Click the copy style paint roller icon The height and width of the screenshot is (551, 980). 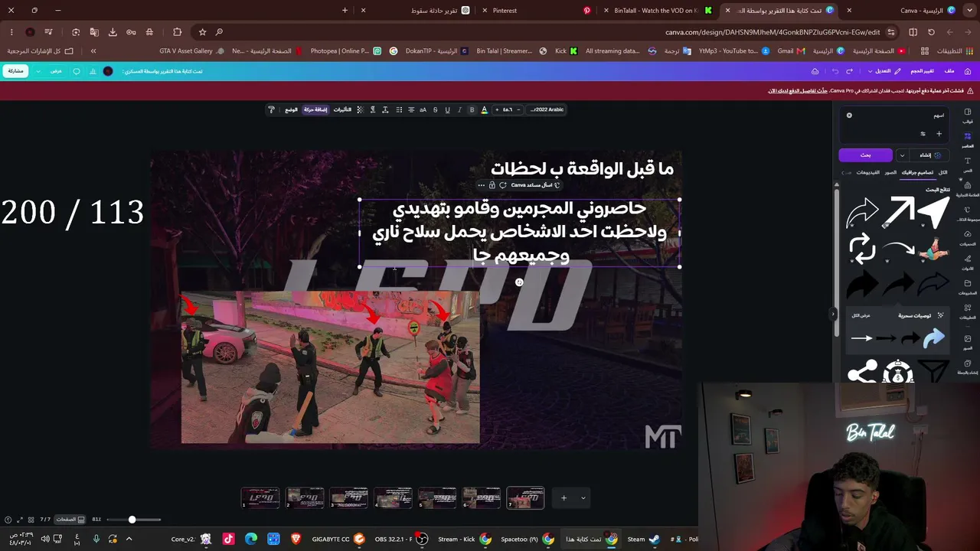(x=271, y=109)
